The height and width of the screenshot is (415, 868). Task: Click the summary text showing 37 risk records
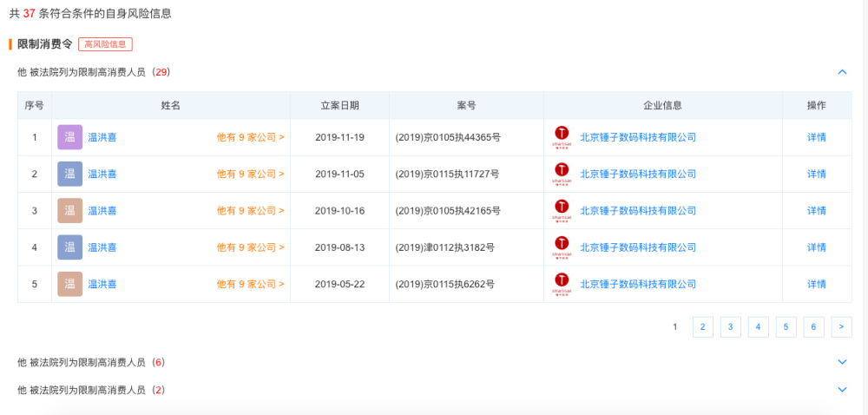point(90,14)
